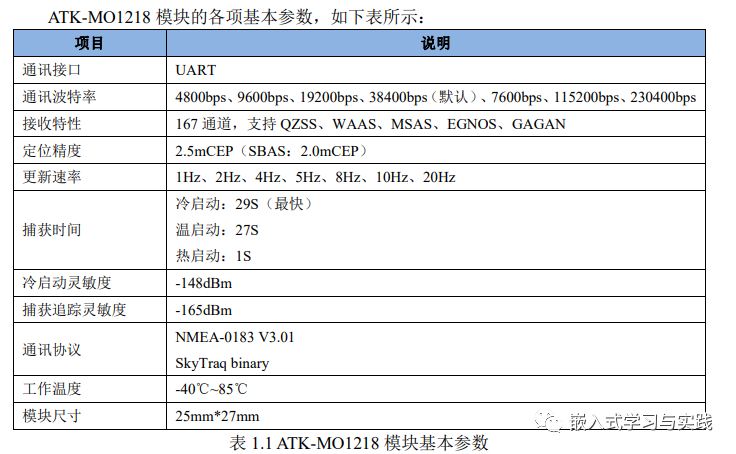Click the table caption '表 1.1 ATK-MO1218 模块基本参数'
This screenshot has height=454, width=736.
pyautogui.click(x=359, y=443)
